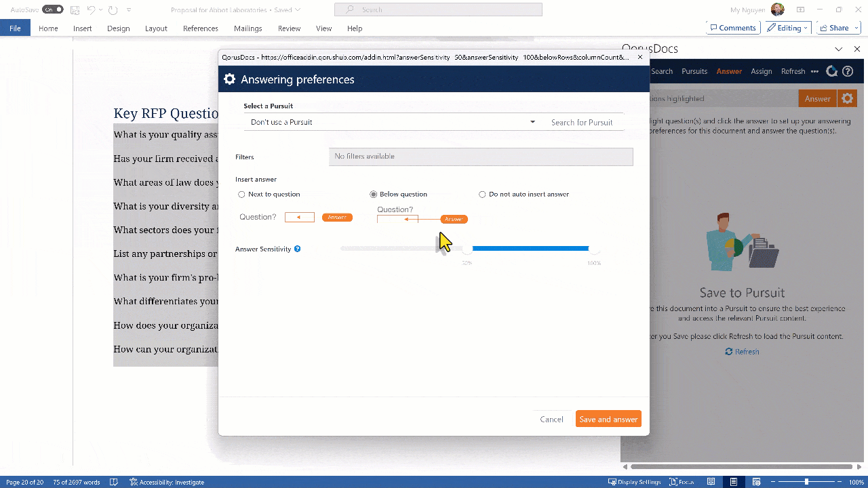
Task: Open QorusDocs help with the question mark icon
Action: 848,70
